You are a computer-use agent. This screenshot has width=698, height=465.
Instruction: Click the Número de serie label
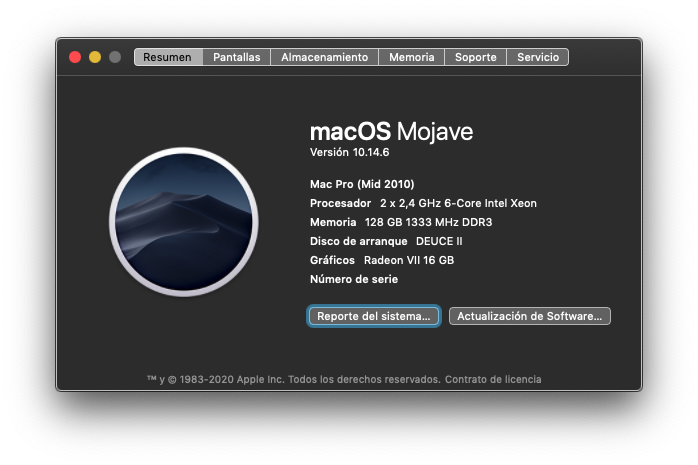pyautogui.click(x=354, y=279)
